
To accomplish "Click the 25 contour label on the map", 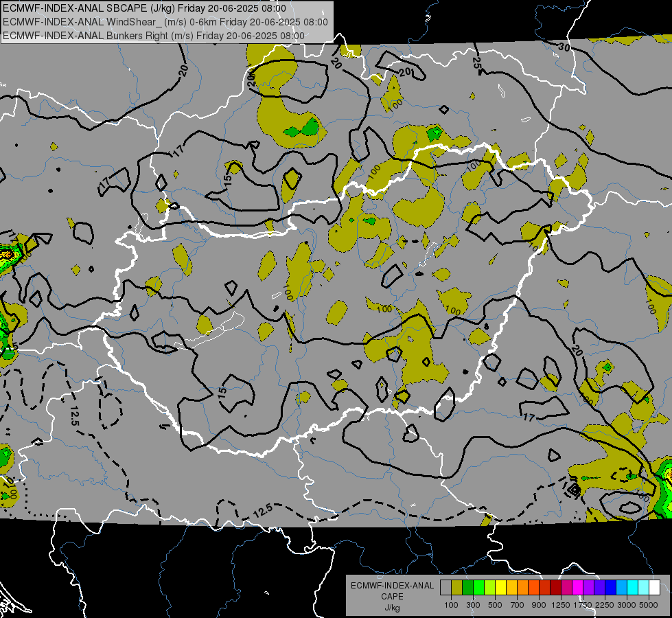I will pyautogui.click(x=478, y=63).
